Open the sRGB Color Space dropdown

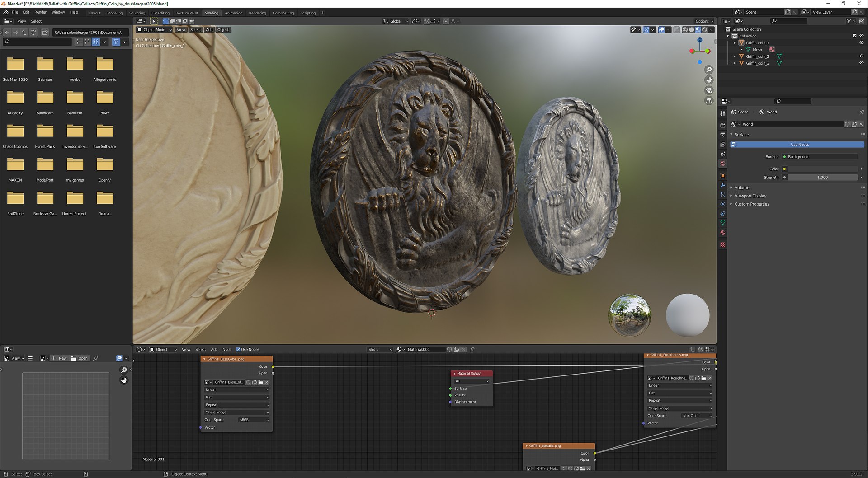254,420
